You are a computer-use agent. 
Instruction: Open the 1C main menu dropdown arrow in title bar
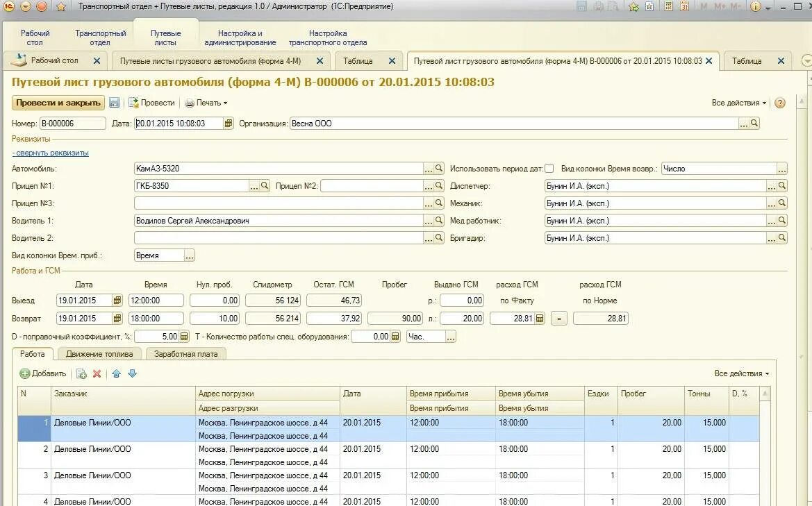(x=26, y=7)
